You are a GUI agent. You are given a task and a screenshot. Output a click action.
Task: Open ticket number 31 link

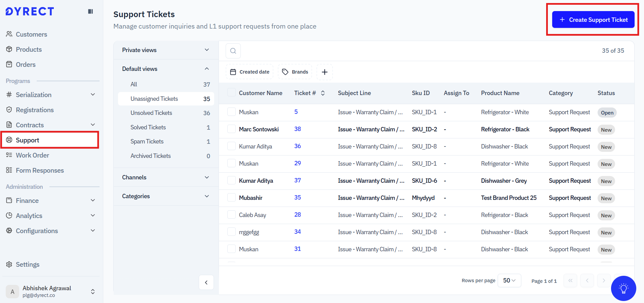click(298, 249)
